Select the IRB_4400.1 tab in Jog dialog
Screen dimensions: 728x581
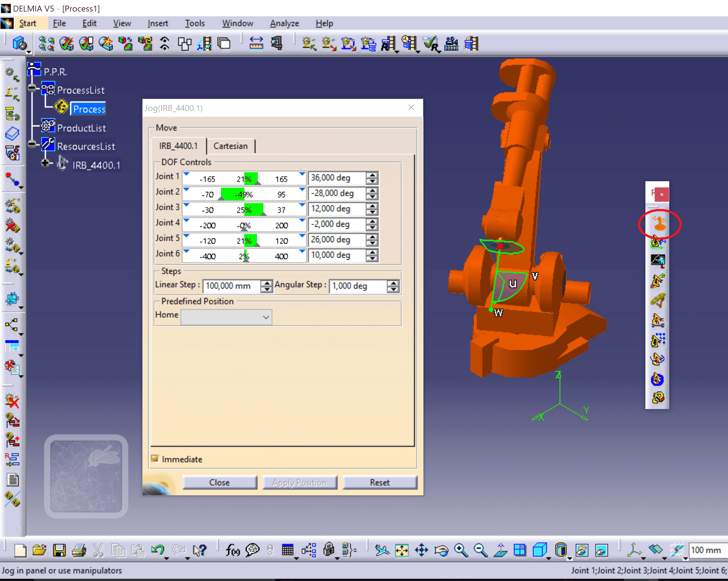pos(178,146)
